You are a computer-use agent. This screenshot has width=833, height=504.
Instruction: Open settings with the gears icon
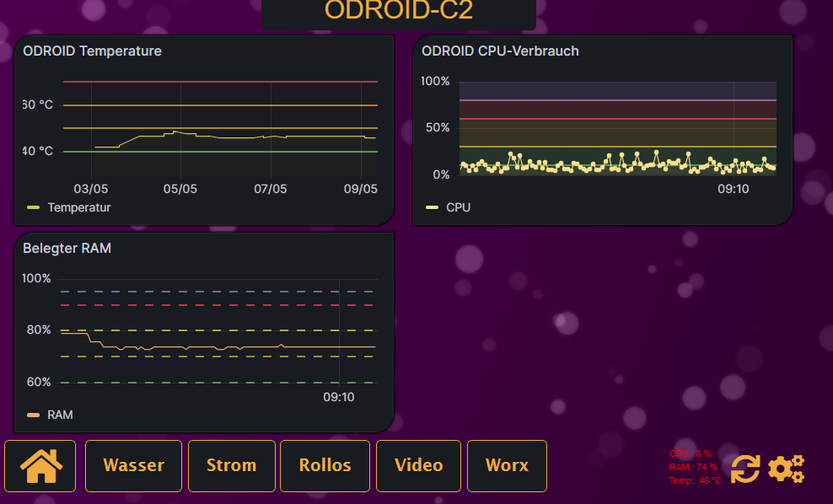click(x=787, y=469)
